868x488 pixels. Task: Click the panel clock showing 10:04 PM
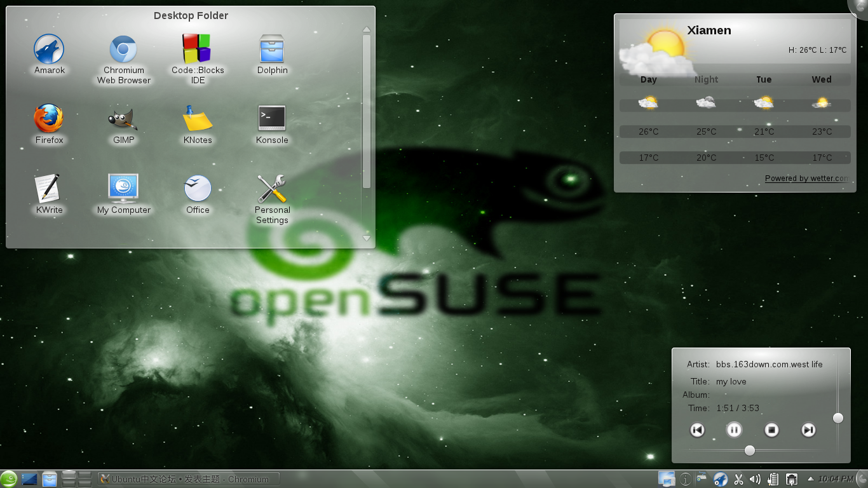pyautogui.click(x=836, y=479)
